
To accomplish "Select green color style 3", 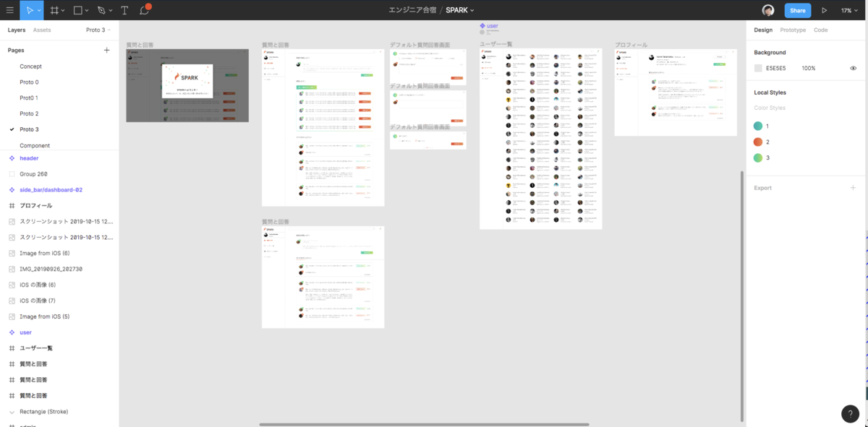I will pyautogui.click(x=758, y=158).
